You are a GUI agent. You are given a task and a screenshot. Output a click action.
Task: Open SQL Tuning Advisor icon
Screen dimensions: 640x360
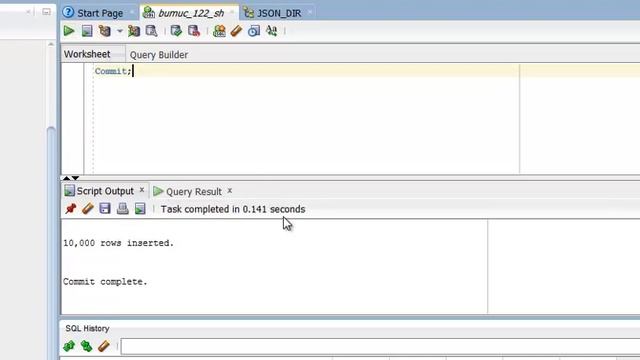coord(151,31)
